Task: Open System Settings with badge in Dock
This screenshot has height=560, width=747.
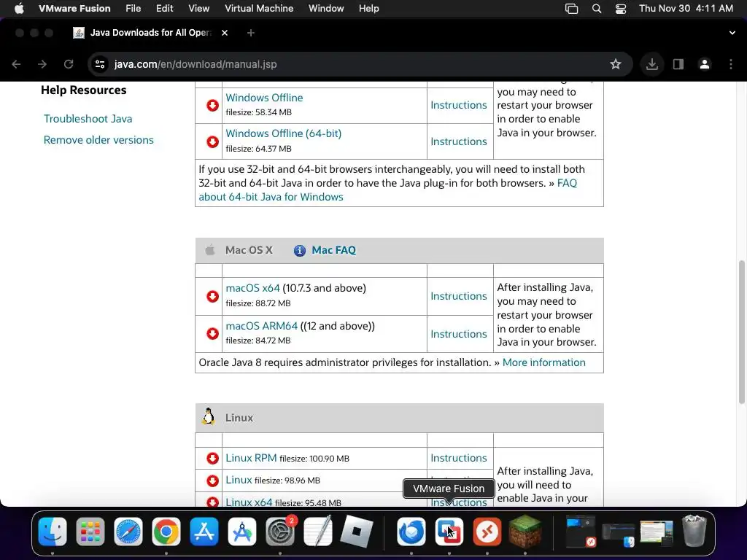Action: (x=280, y=532)
